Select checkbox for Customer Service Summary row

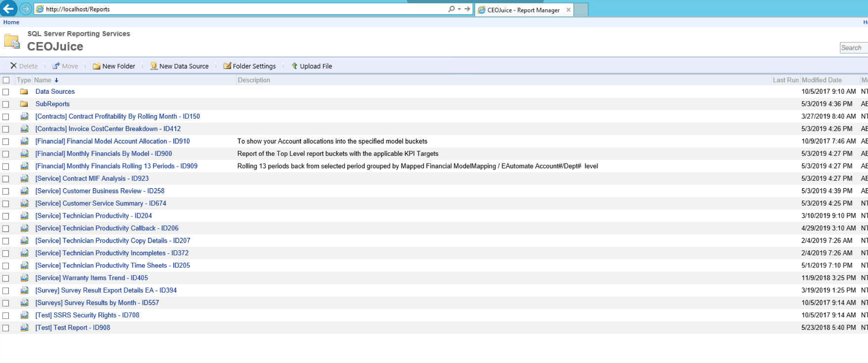tap(6, 204)
